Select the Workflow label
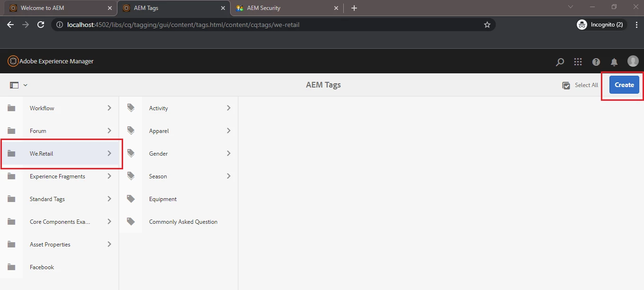This screenshot has width=644, height=290. 42,108
